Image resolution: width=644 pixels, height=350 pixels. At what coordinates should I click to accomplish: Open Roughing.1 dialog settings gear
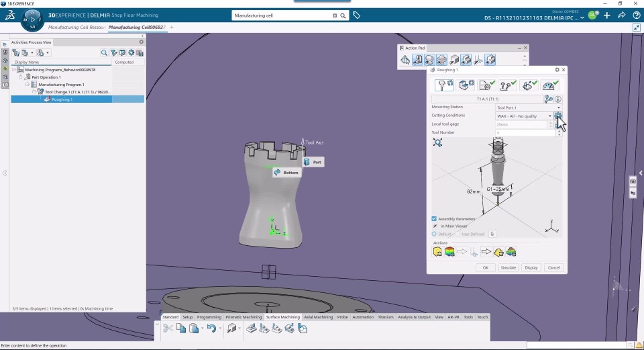point(557,70)
